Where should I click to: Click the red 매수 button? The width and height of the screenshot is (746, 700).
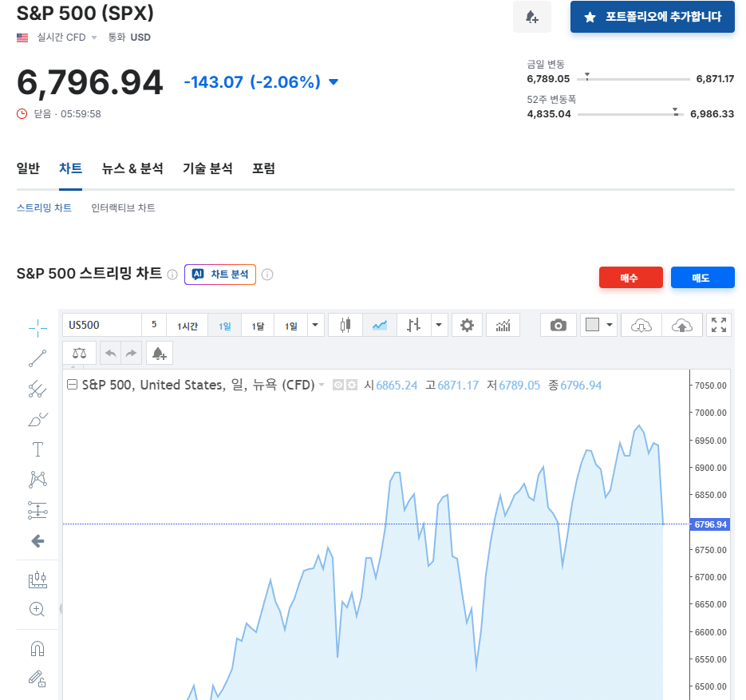(x=630, y=278)
